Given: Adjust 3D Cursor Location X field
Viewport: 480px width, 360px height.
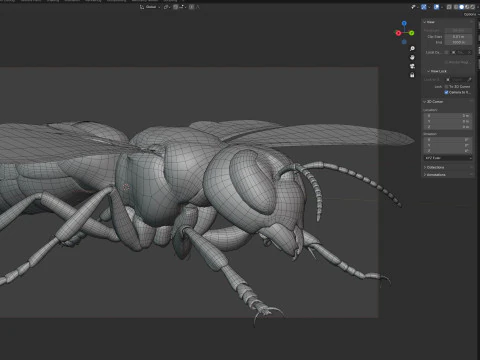Looking at the screenshot, I should pos(448,116).
